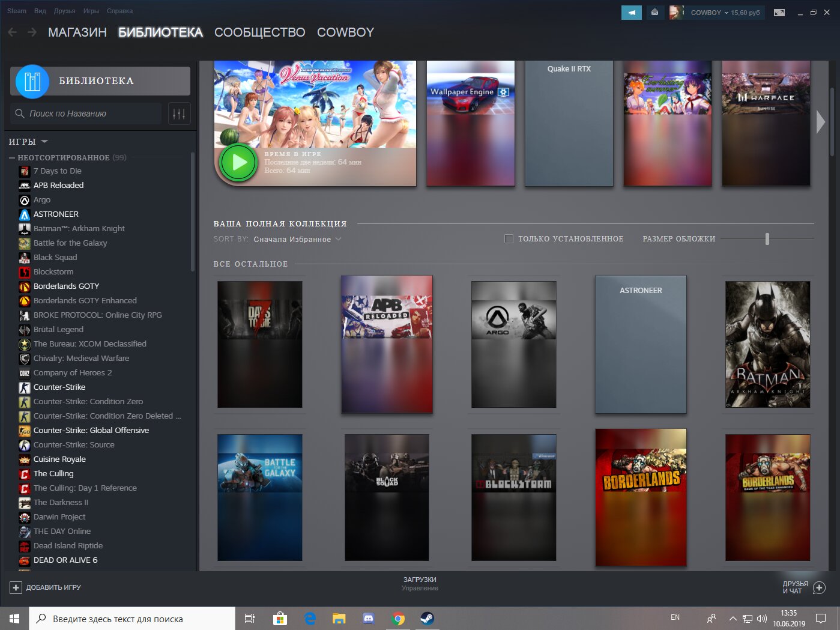Click the 7 Days to Die game icon

tap(25, 171)
